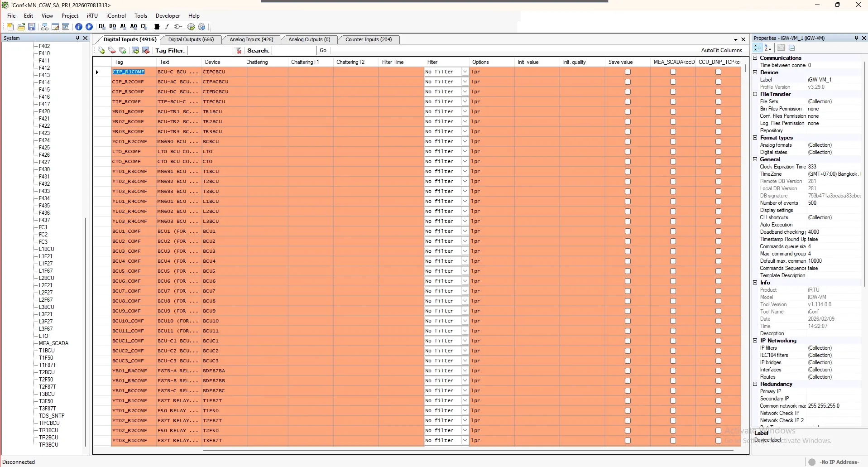This screenshot has width=868, height=467.
Task: Open the tab list dropdown arrow
Action: 735,40
